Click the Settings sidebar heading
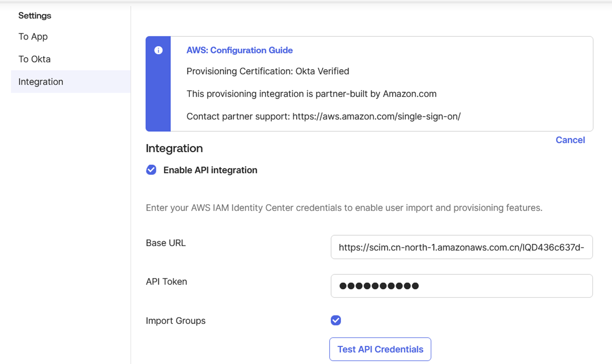Image resolution: width=612 pixels, height=364 pixels. pyautogui.click(x=34, y=16)
